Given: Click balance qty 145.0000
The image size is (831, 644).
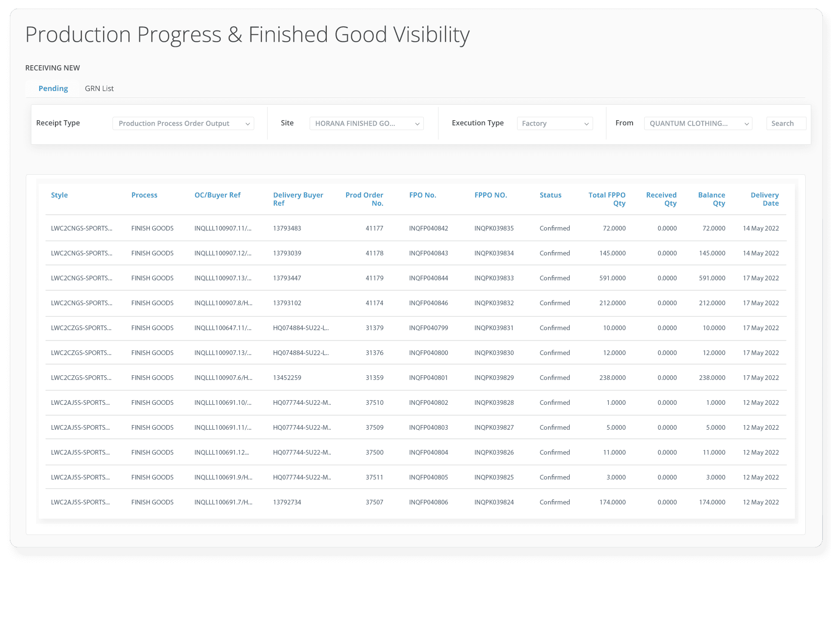Looking at the screenshot, I should (712, 253).
